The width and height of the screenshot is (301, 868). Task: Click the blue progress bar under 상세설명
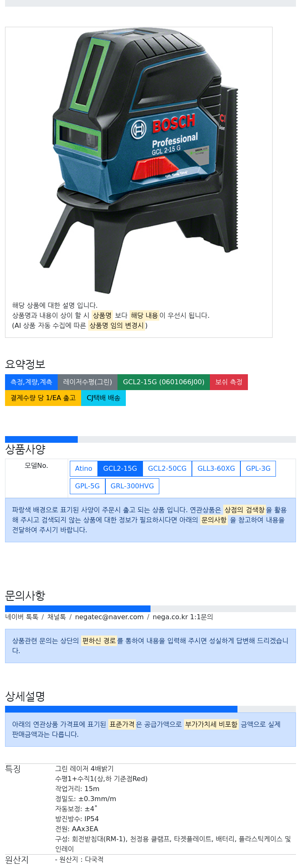tap(121, 709)
